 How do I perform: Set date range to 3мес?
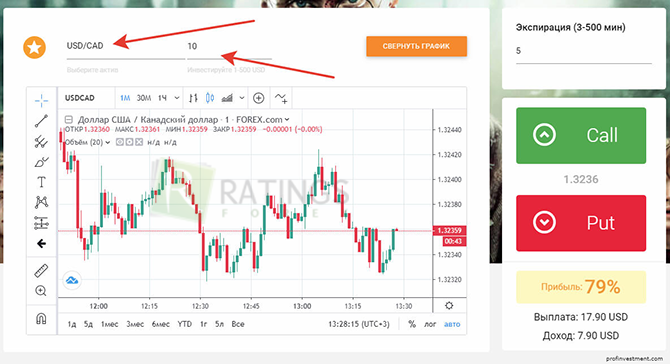coord(135,324)
